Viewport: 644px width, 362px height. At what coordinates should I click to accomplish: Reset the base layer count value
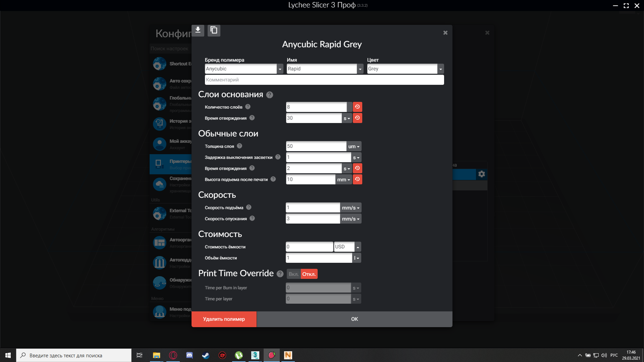coord(358,107)
